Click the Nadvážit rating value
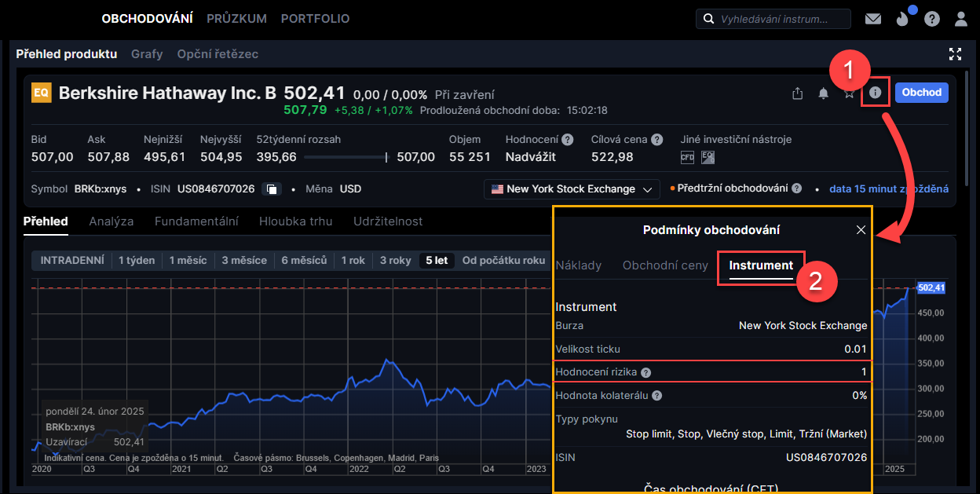 coord(531,157)
